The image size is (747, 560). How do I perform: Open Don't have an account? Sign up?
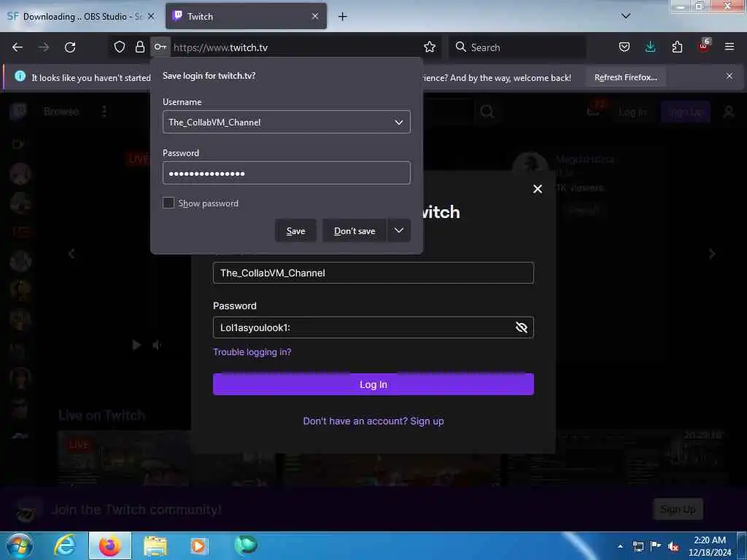(373, 421)
